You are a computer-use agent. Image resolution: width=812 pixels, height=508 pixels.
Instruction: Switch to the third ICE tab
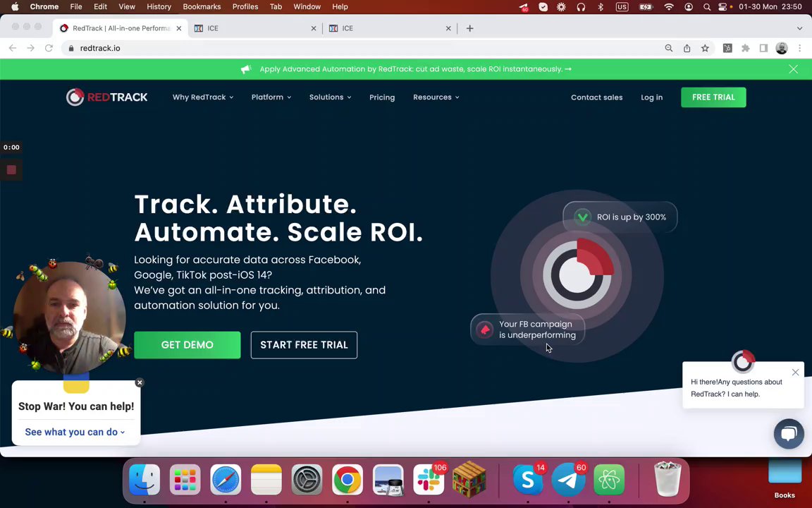click(388, 28)
